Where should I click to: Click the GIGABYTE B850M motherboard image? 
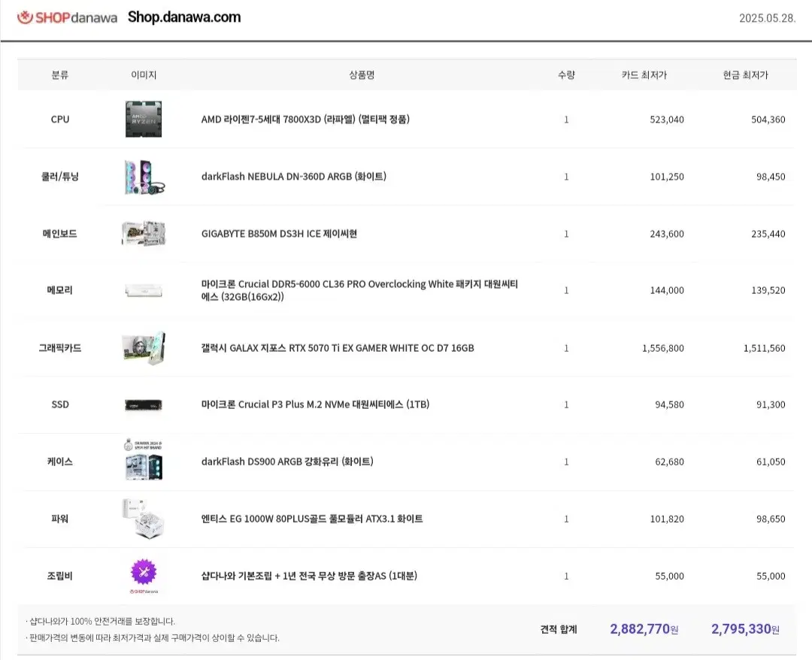click(x=143, y=234)
